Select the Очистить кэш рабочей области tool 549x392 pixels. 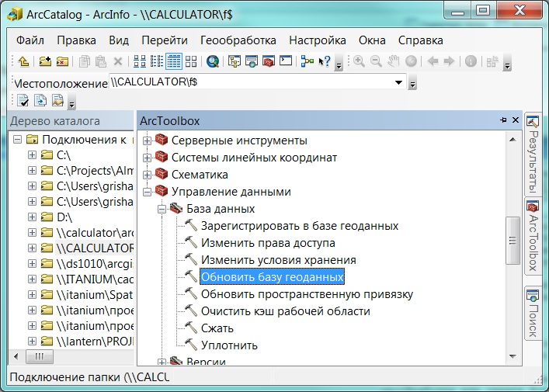tap(285, 311)
